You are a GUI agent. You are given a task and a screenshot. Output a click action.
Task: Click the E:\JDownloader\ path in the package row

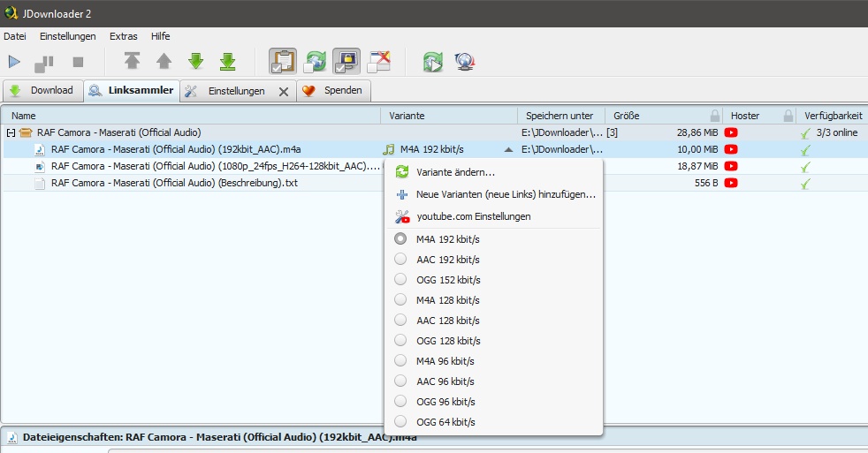point(562,132)
